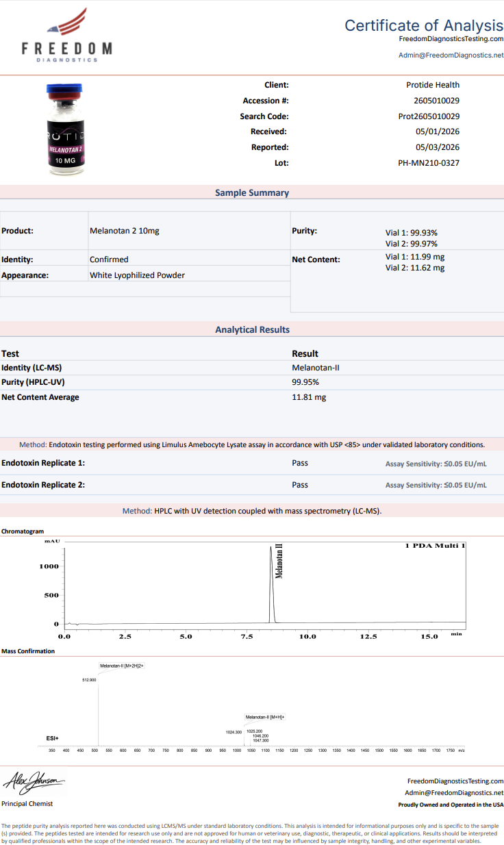Click the Endotoxin Replicate 2 label

point(43,485)
